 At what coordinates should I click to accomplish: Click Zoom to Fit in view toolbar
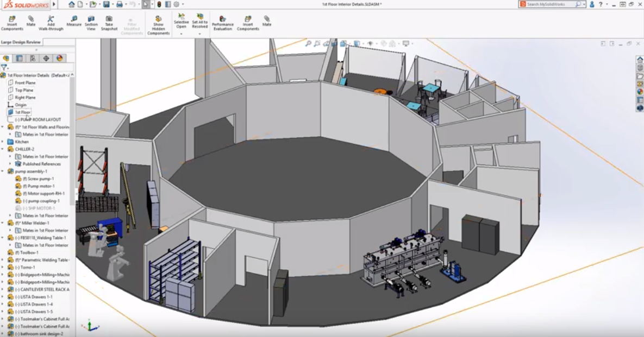[x=308, y=43]
